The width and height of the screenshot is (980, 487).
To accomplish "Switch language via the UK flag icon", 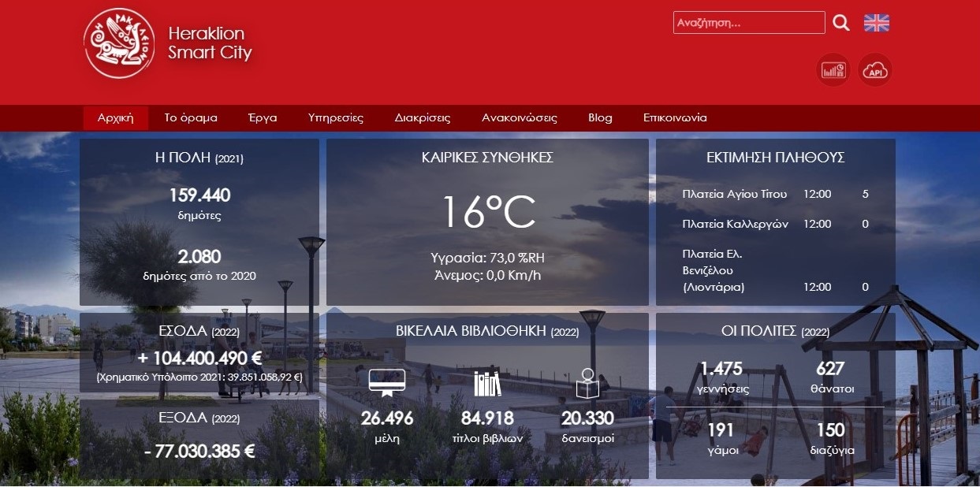I will (876, 23).
